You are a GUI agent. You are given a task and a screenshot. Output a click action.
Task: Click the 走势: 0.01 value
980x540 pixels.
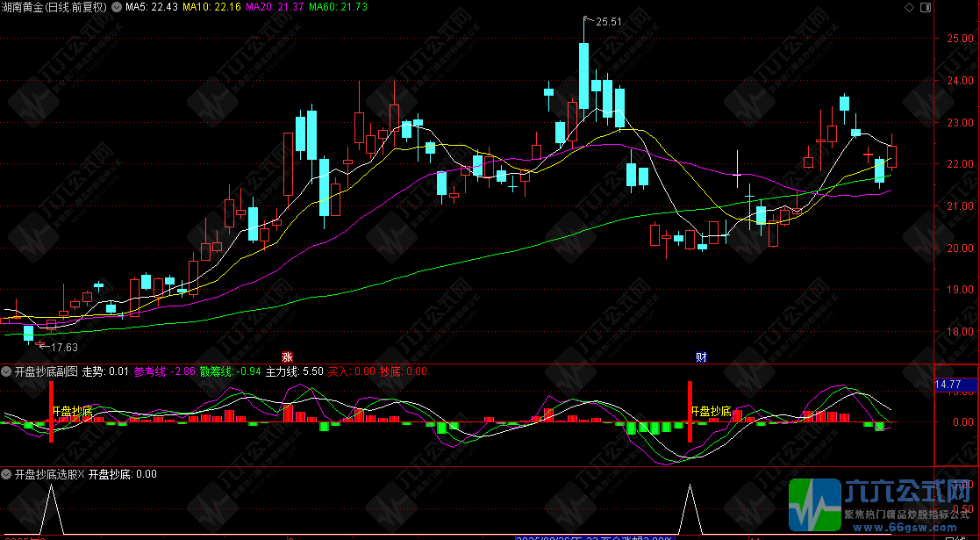[105, 371]
